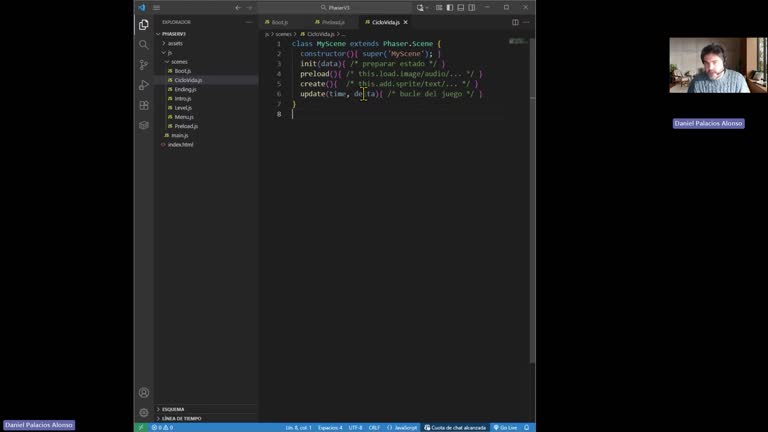
Task: Change Espacios: 4 indentation setting
Action: pyautogui.click(x=330, y=428)
